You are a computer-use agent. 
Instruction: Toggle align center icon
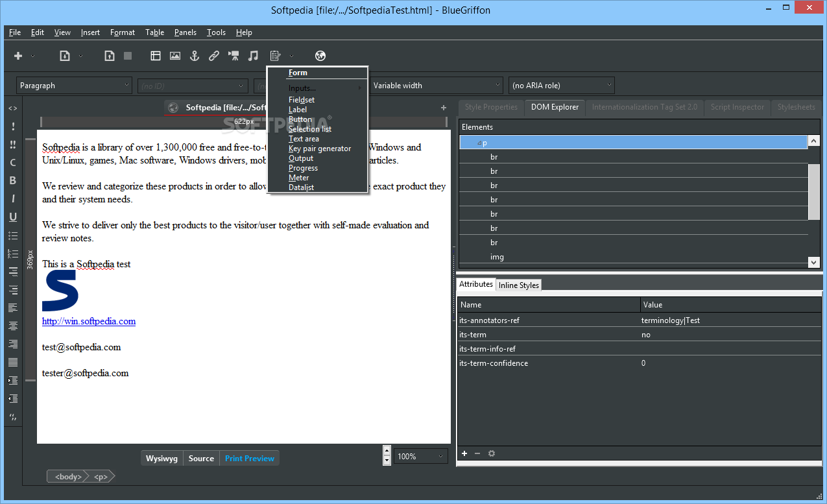tap(13, 326)
